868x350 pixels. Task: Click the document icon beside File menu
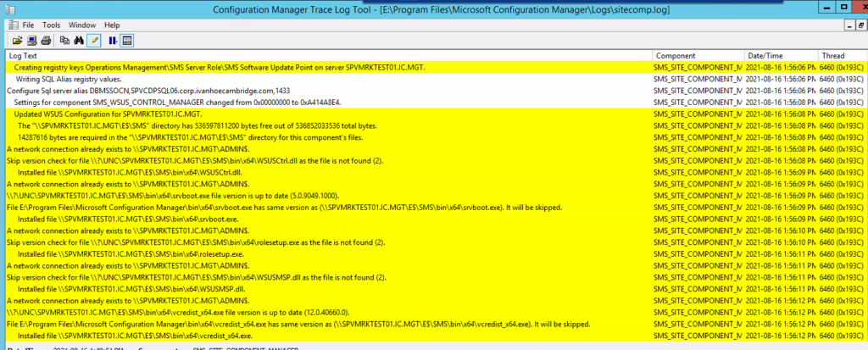13,25
